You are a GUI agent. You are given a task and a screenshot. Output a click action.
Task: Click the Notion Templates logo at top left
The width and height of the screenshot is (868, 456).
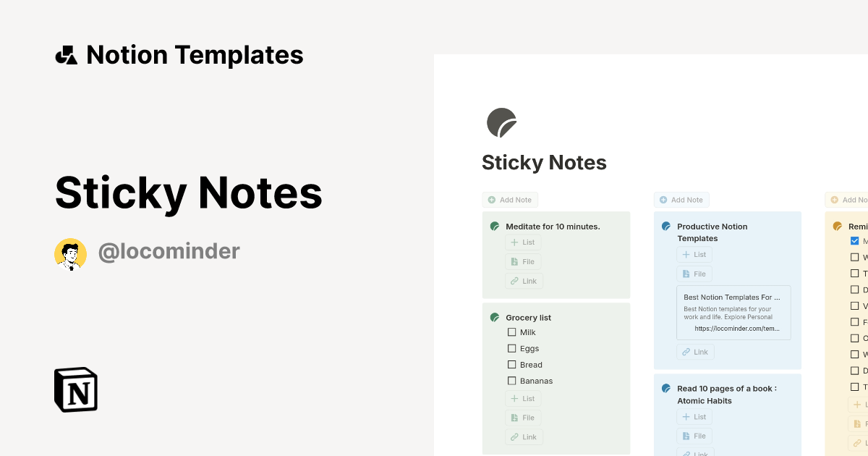tap(66, 54)
